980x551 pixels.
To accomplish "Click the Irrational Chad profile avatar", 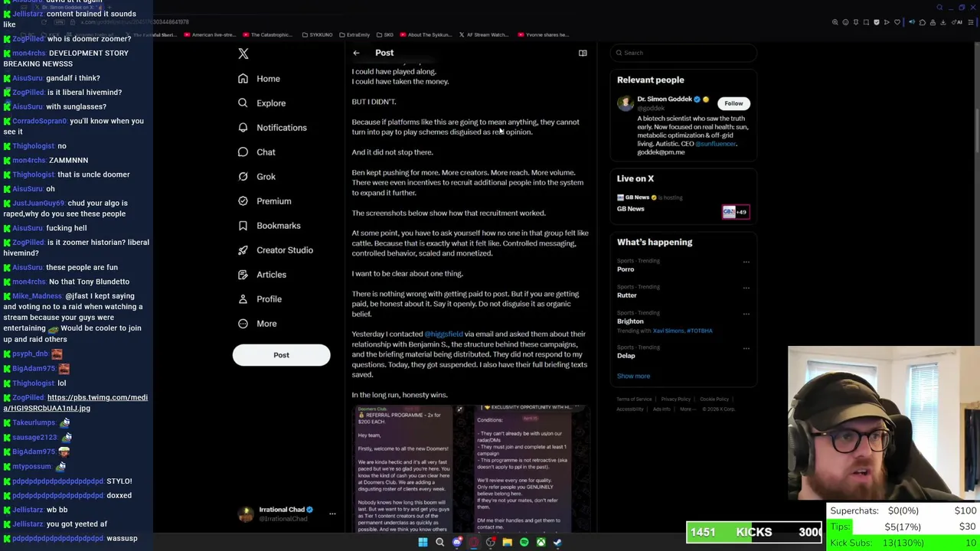I will point(246,514).
